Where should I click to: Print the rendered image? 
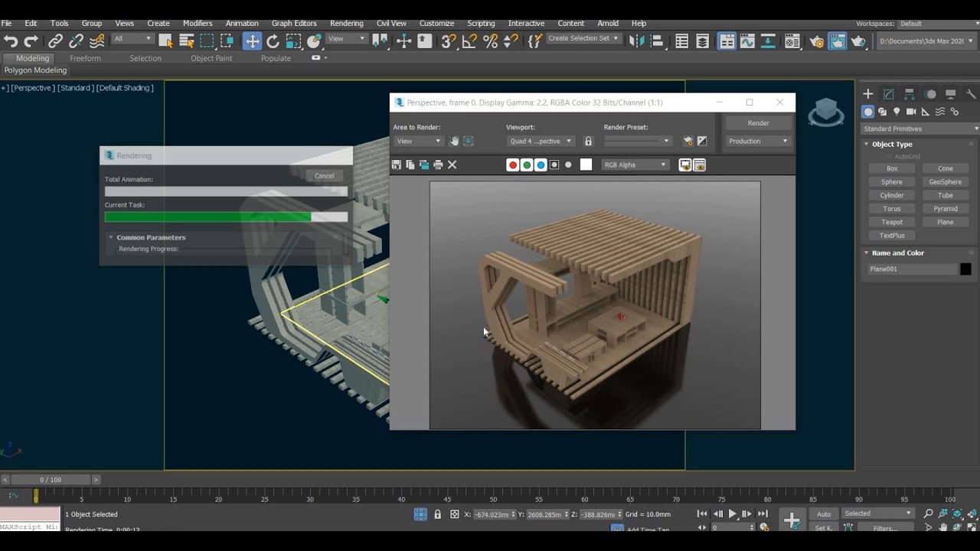click(x=438, y=165)
